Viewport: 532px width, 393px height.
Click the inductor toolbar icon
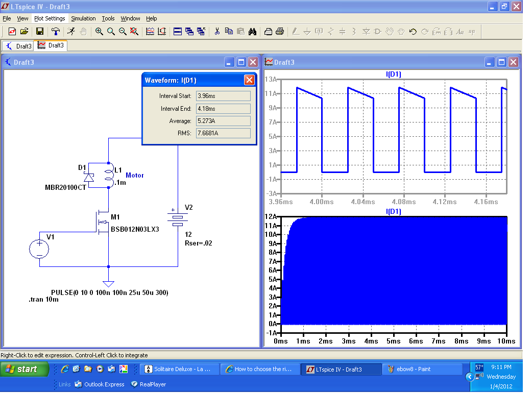click(354, 32)
